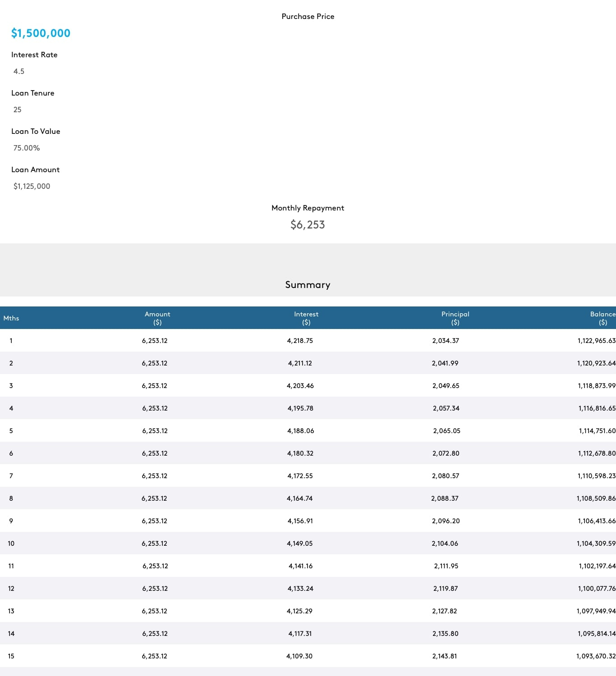616x676 pixels.
Task: Click the Interest ($) column header
Action: 306,318
